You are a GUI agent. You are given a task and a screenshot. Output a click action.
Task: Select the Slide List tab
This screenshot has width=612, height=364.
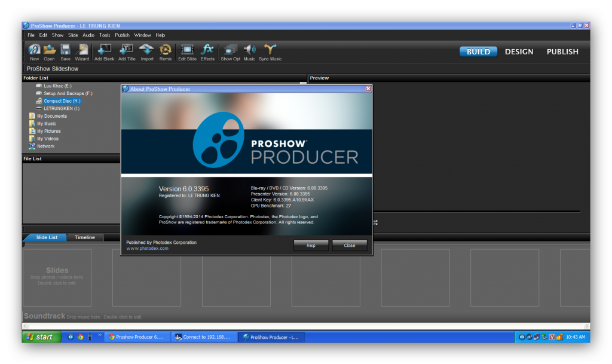pos(47,237)
